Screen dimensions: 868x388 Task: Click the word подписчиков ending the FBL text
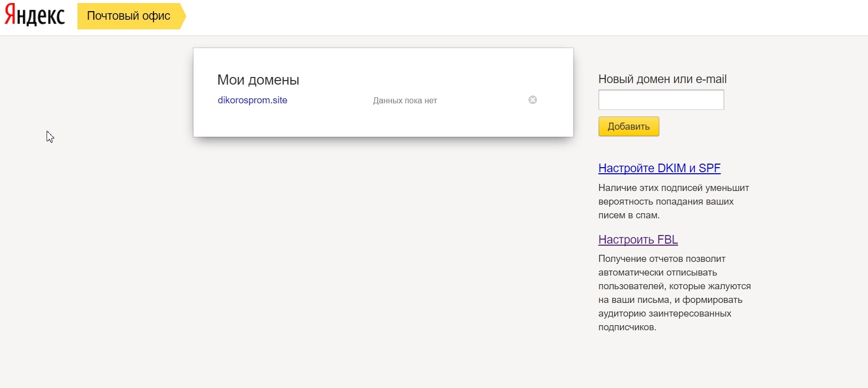click(626, 327)
